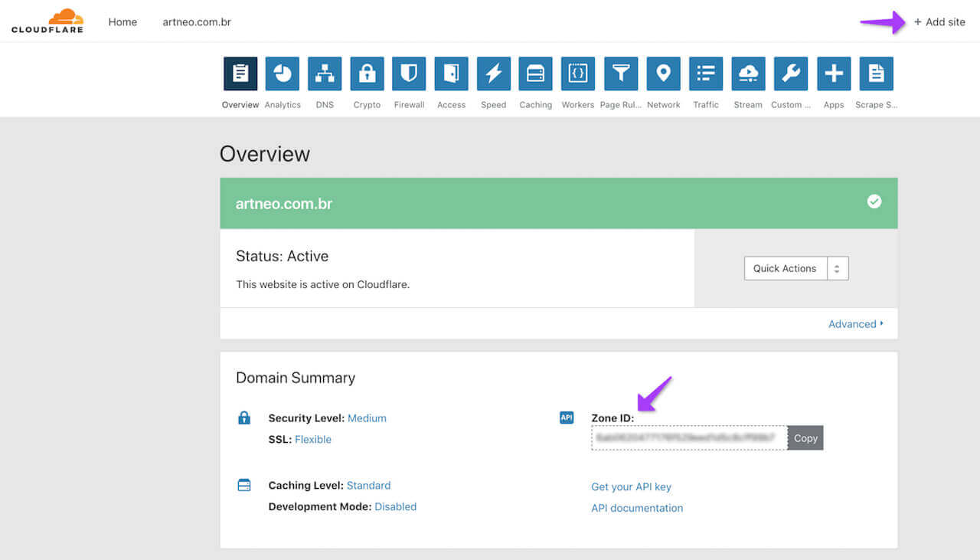Open the Page Rules funnel icon
Screen dimensions: 980x560
621,74
